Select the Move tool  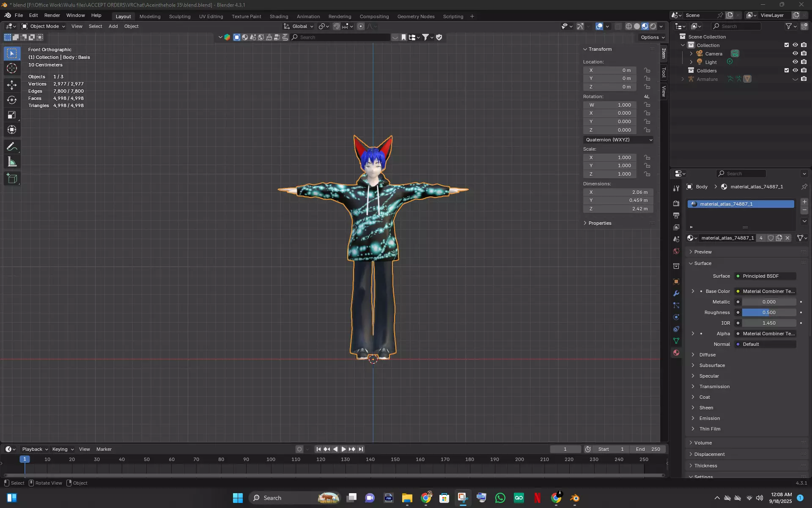[12, 85]
